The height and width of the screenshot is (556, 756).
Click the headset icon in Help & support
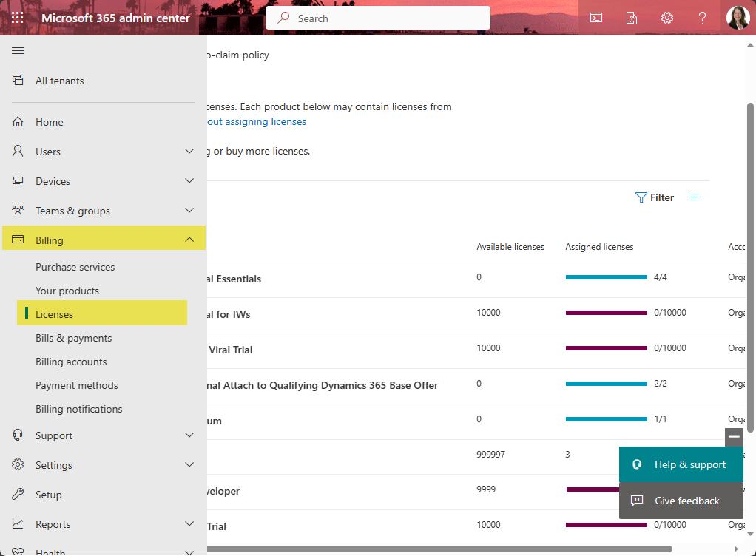click(x=637, y=464)
